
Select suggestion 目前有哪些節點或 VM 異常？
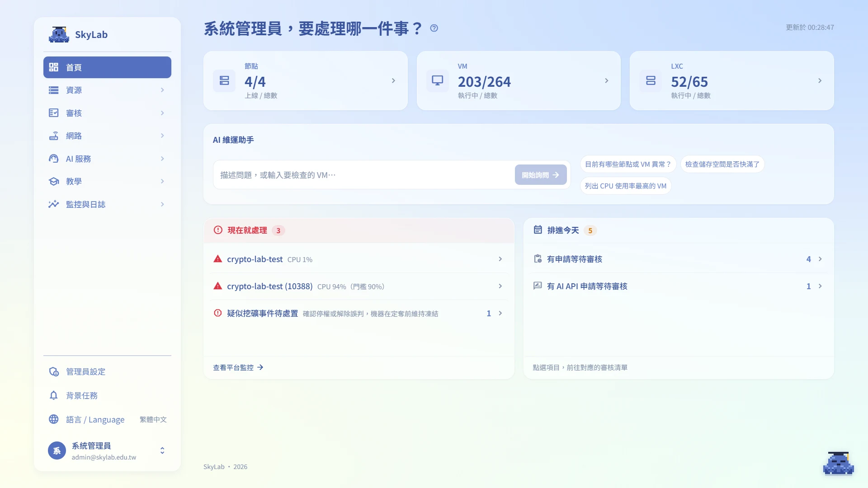(628, 164)
